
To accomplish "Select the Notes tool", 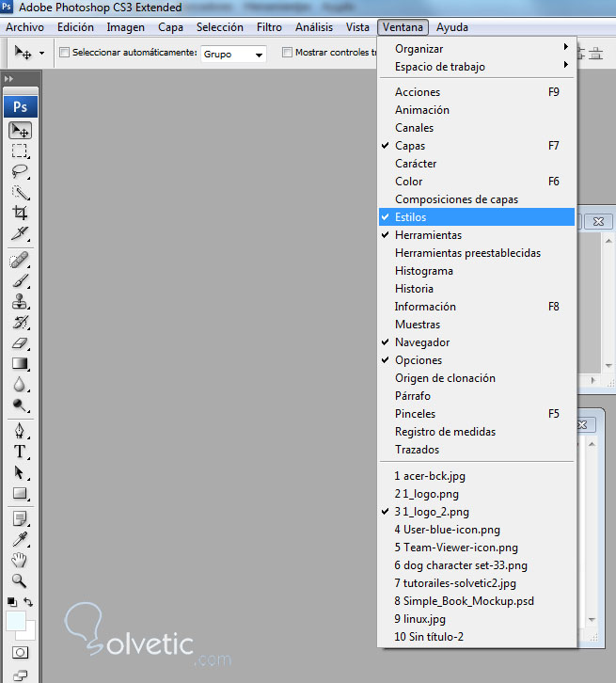I will (x=20, y=518).
